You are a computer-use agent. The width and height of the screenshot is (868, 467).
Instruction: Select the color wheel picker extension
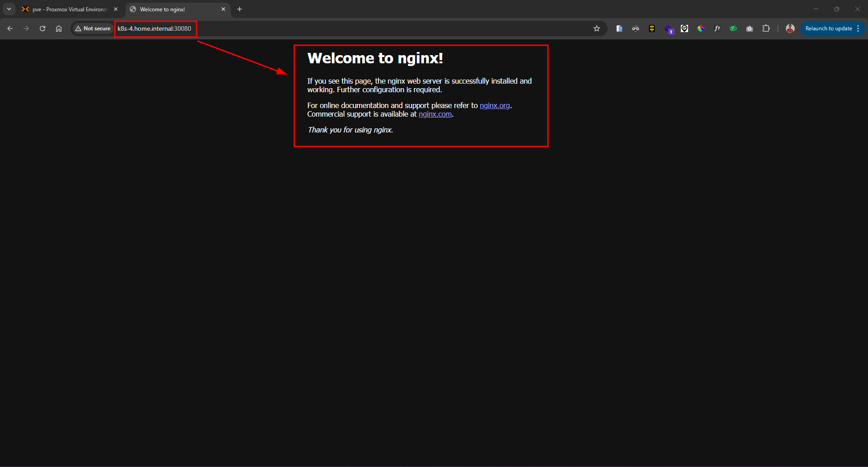701,28
